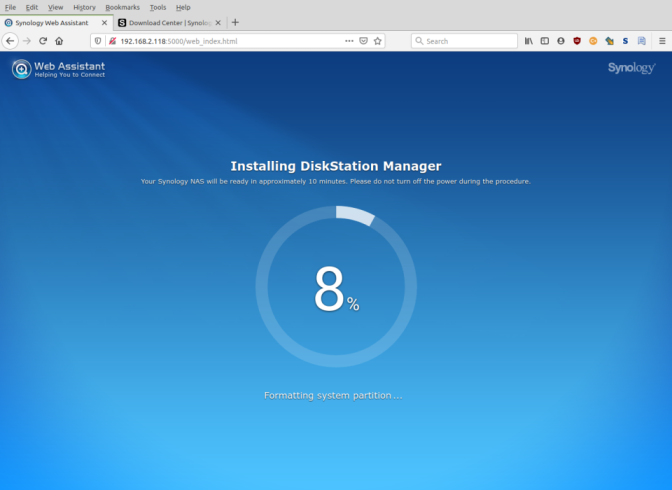672x490 pixels.
Task: Close the Synology Web Assistant tab
Action: [104, 23]
